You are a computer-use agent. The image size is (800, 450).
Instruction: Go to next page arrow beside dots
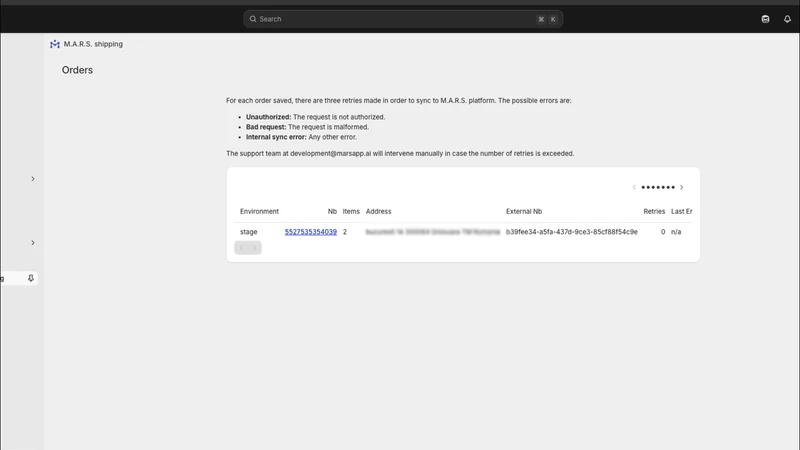pos(682,187)
